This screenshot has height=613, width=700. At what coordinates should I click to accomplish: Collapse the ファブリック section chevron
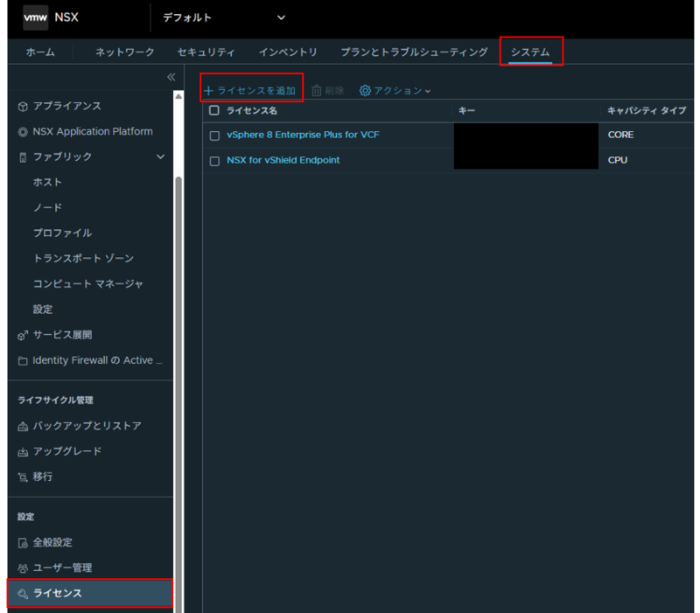tap(160, 157)
